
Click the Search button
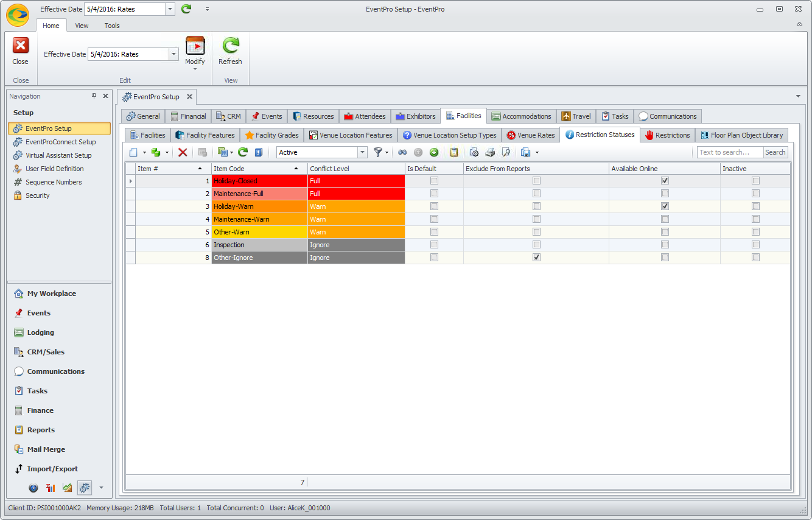775,152
